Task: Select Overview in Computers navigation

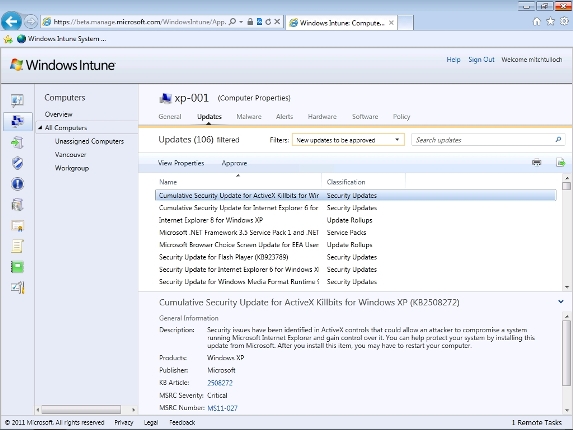Action: click(58, 114)
